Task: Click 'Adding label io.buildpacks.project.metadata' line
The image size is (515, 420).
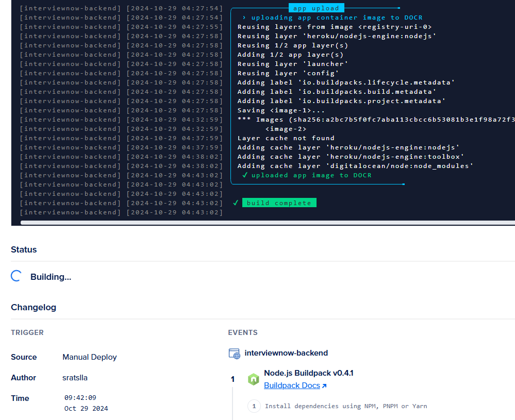Action: click(341, 101)
